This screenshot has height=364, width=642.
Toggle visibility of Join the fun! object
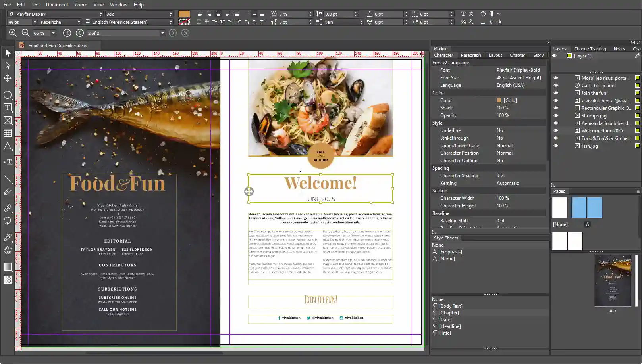556,93
